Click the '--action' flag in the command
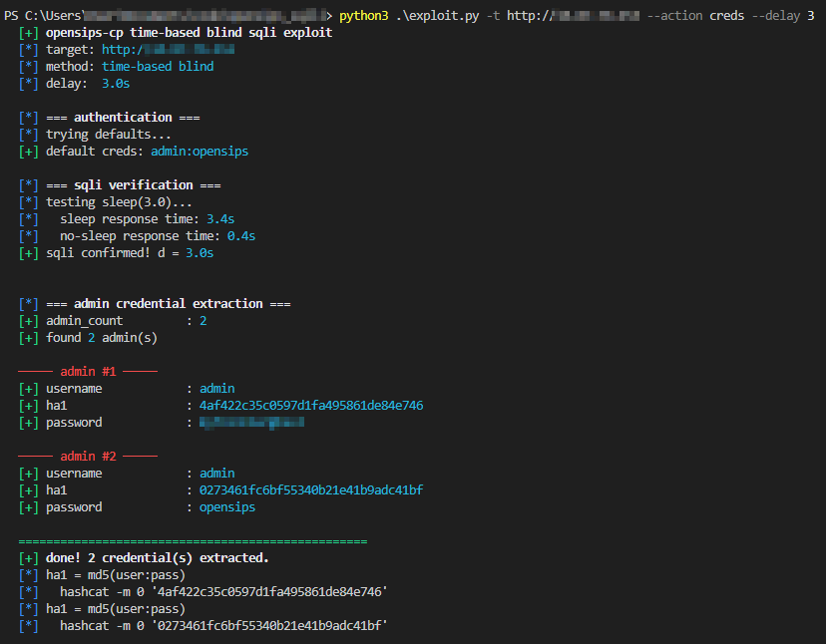Image resolution: width=826 pixels, height=644 pixels. coord(674,16)
